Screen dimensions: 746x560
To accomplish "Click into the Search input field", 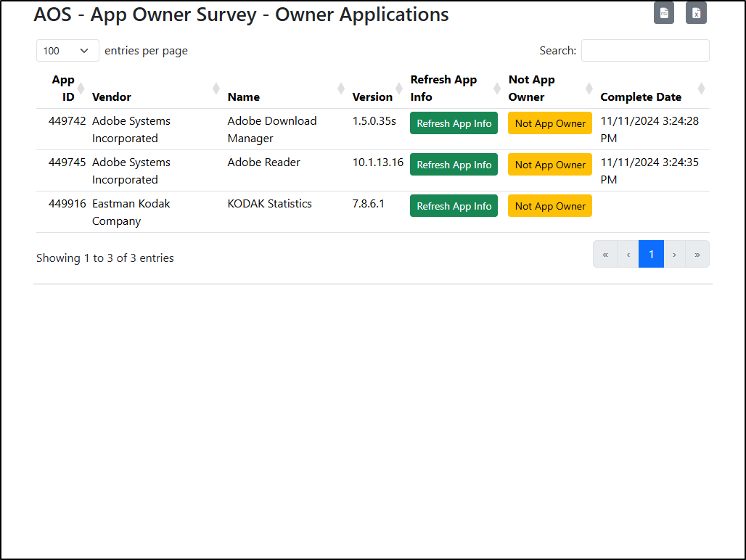I will click(645, 50).
